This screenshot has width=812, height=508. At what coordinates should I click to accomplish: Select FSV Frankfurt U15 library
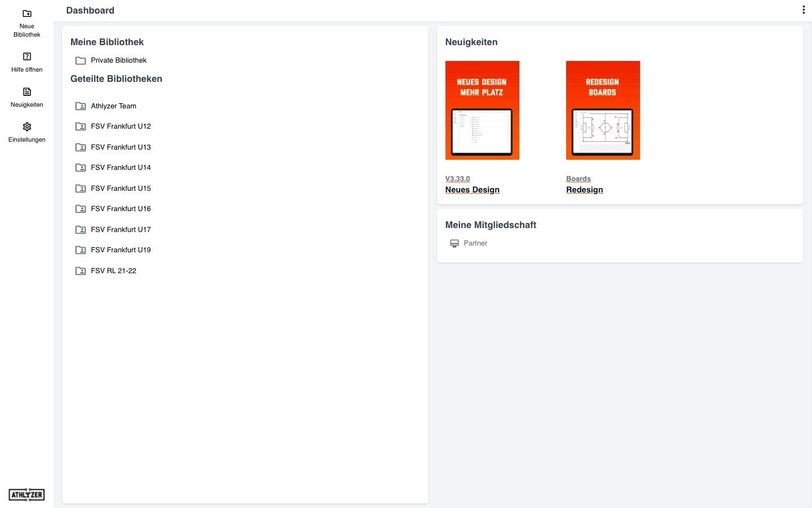(121, 189)
